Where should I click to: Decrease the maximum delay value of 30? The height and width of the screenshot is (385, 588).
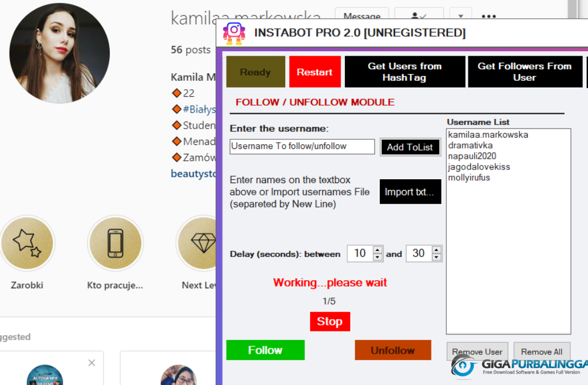(x=436, y=257)
